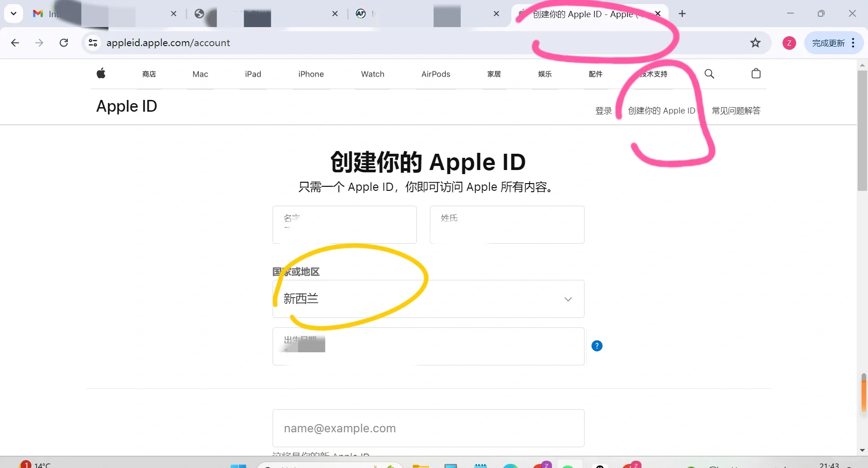Bookmark the page with the star icon
This screenshot has width=868, height=468.
(755, 43)
